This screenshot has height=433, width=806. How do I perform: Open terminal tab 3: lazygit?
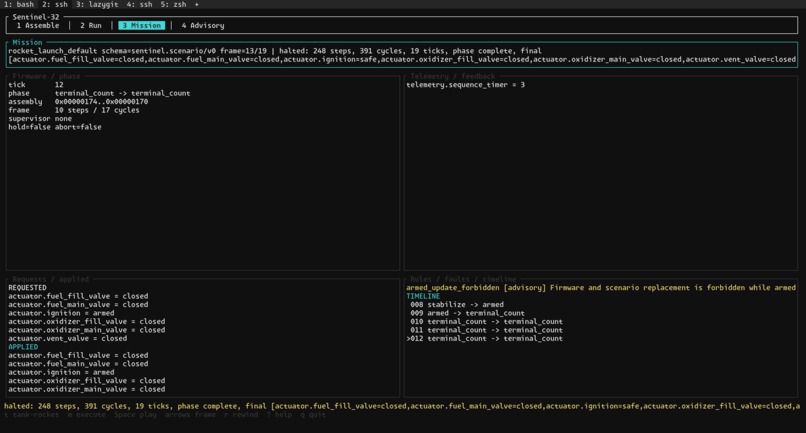click(x=97, y=4)
